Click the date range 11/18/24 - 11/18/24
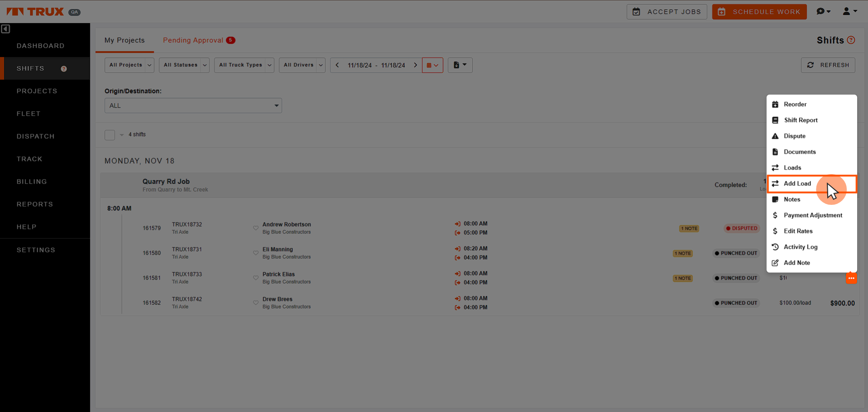This screenshot has width=868, height=412. [x=376, y=65]
